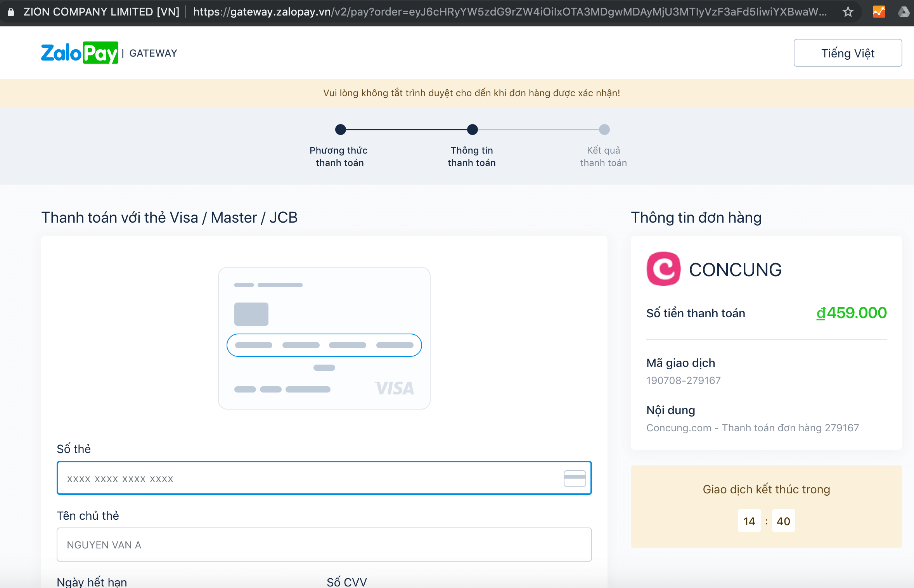The height and width of the screenshot is (588, 914).
Task: Select the Kết quả thanh toán step marker
Action: 604,130
